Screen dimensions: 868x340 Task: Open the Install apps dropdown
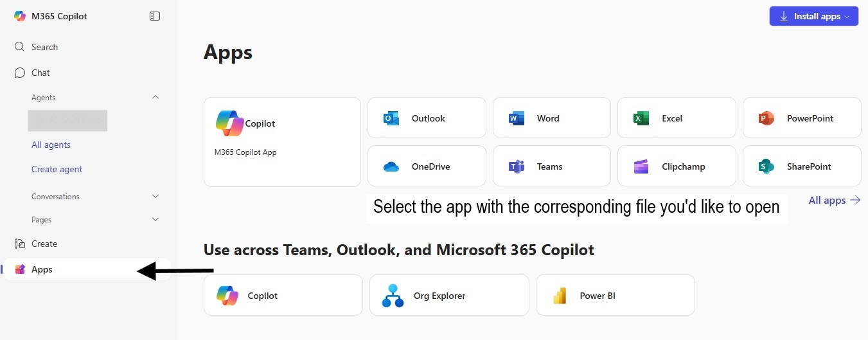[813, 17]
